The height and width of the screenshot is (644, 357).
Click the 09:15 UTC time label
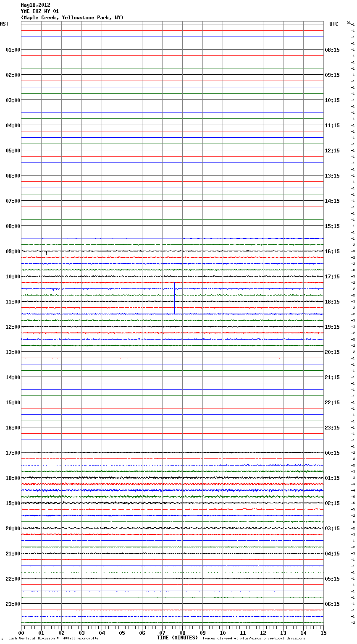(332, 75)
